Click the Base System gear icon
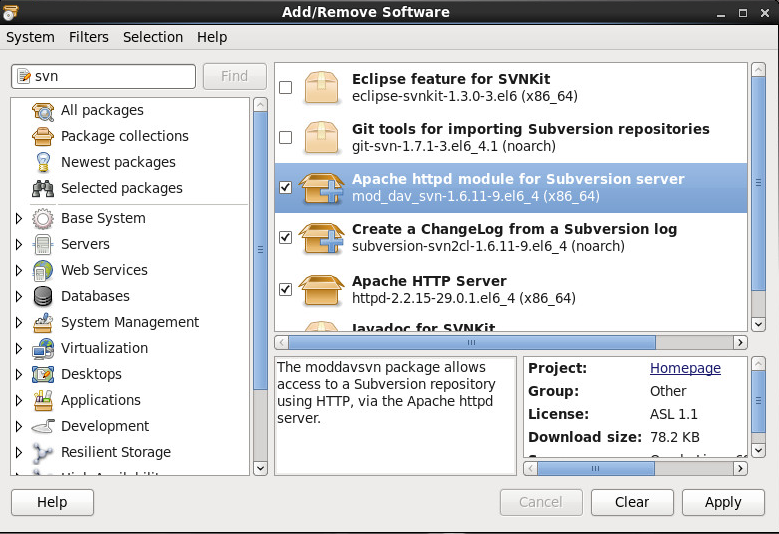This screenshot has height=534, width=779. pyautogui.click(x=43, y=219)
